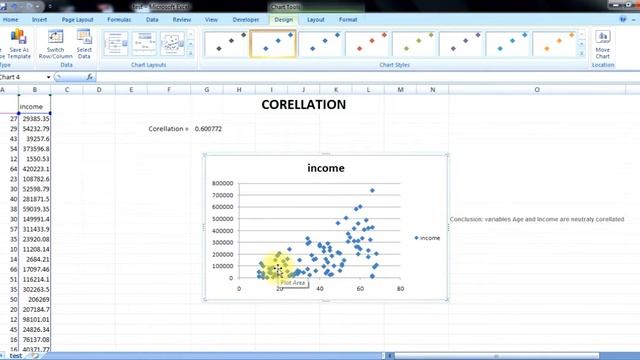This screenshot has height=360, width=640.
Task: Select the chart legend entry 'income'
Action: coord(427,238)
